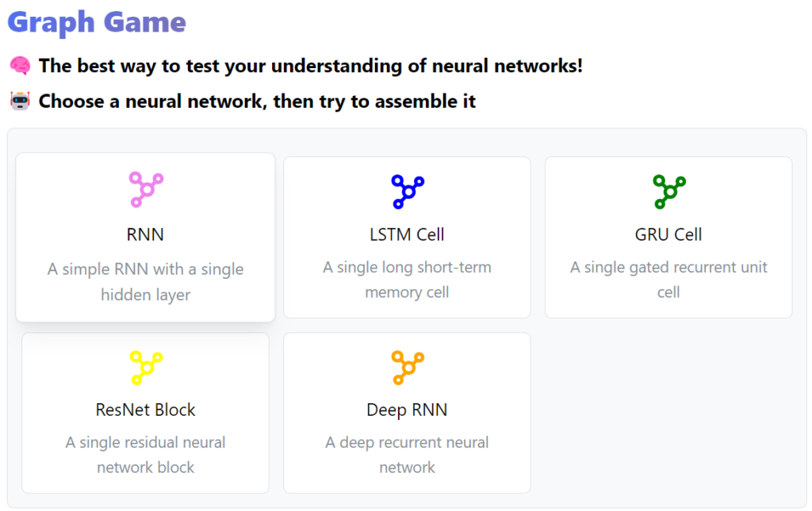The image size is (812, 511).
Task: Click "A single gated recurrent unit cell" text
Action: [x=668, y=280]
